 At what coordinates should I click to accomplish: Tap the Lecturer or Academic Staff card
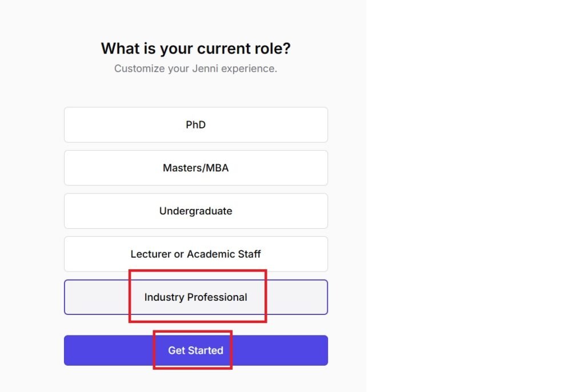195,254
